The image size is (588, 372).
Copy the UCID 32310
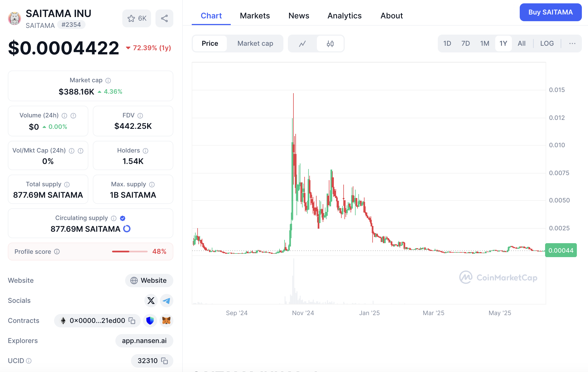click(x=164, y=361)
